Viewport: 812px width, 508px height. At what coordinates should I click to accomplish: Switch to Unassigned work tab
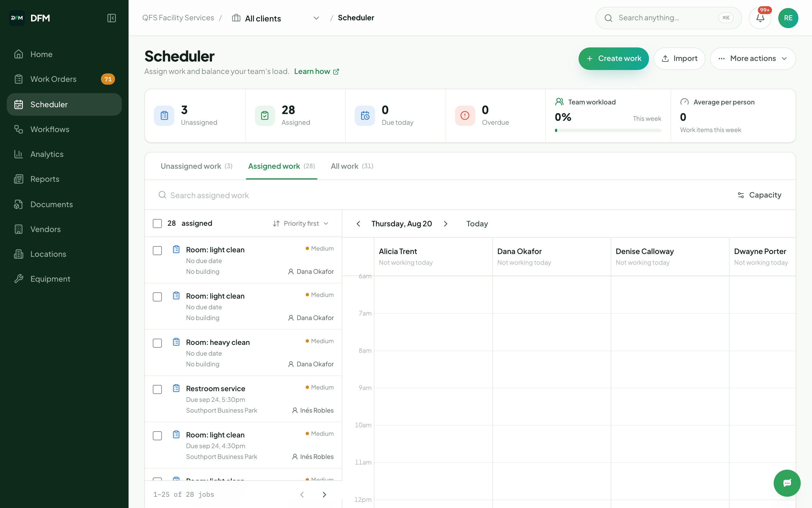[x=196, y=166]
